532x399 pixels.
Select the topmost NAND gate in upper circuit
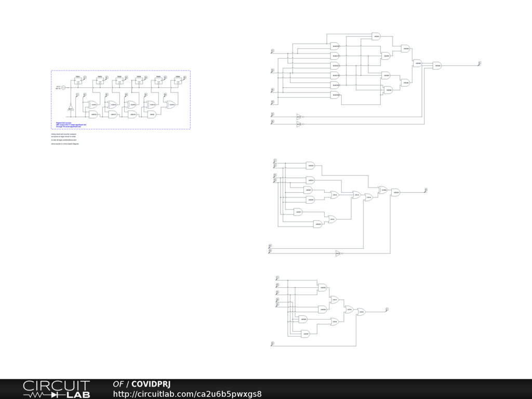(335, 46)
